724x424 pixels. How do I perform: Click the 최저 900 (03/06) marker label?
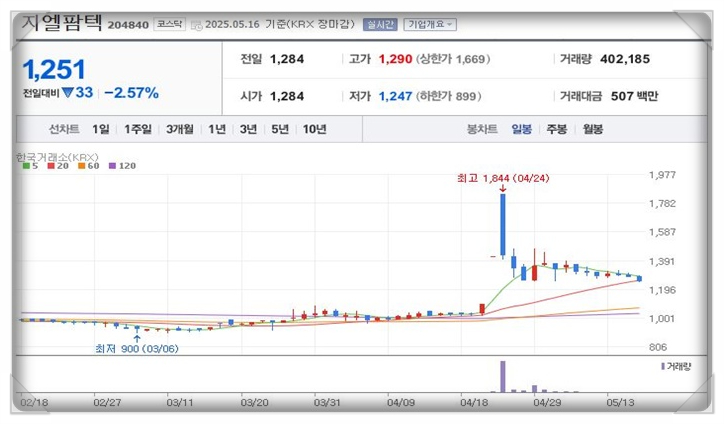(x=137, y=349)
